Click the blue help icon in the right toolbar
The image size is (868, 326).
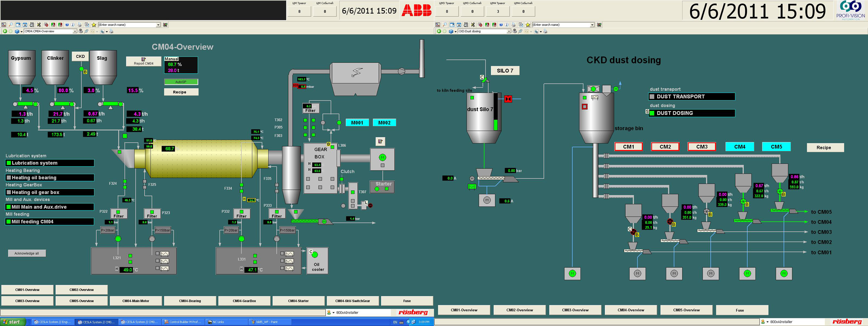[x=501, y=25]
